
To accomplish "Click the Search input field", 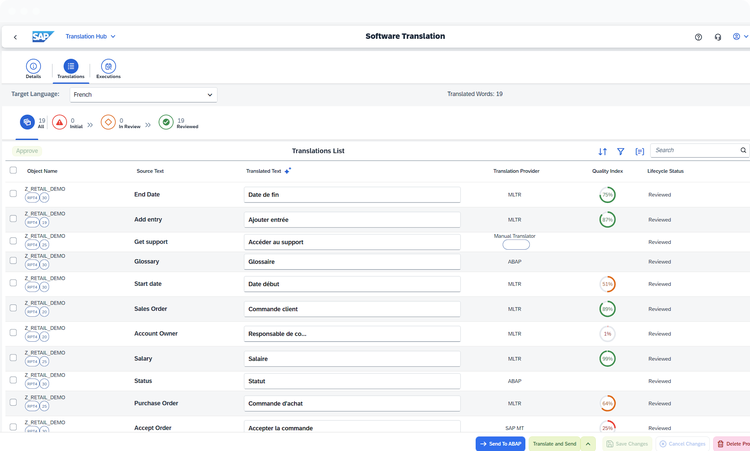I will click(696, 150).
